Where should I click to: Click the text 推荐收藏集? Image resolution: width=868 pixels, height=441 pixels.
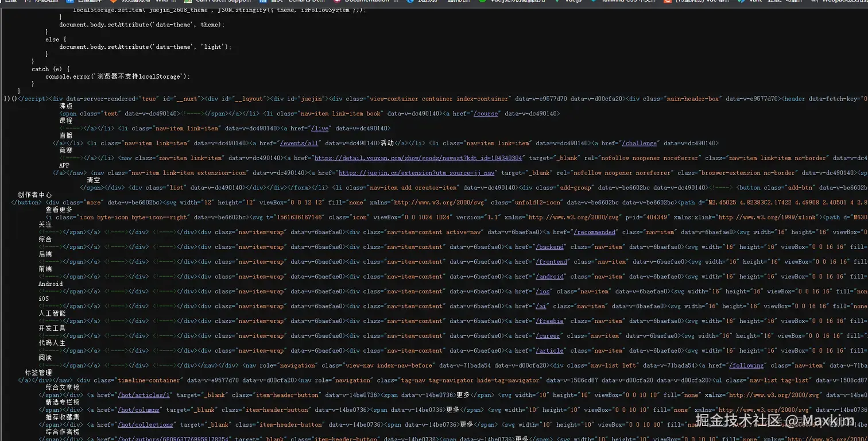point(63,417)
